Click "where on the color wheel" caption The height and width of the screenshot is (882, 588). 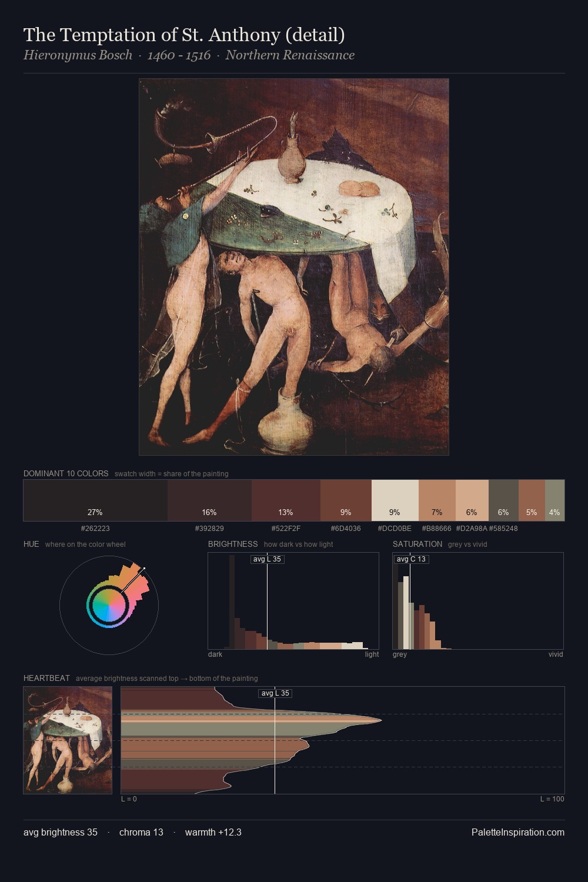[x=85, y=544]
